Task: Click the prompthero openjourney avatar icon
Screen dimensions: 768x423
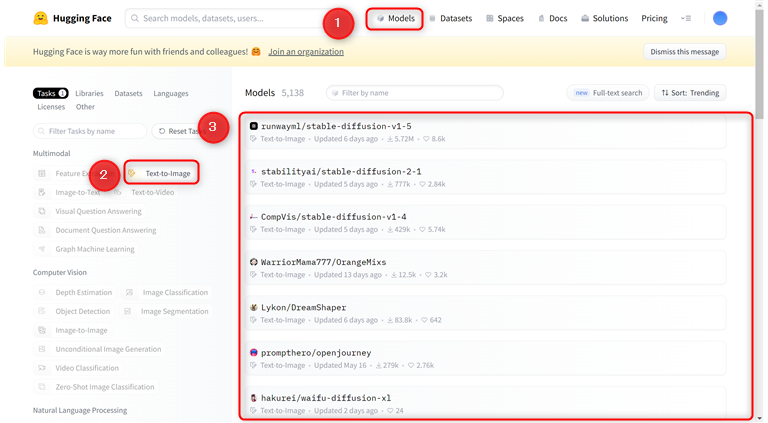Action: (253, 353)
